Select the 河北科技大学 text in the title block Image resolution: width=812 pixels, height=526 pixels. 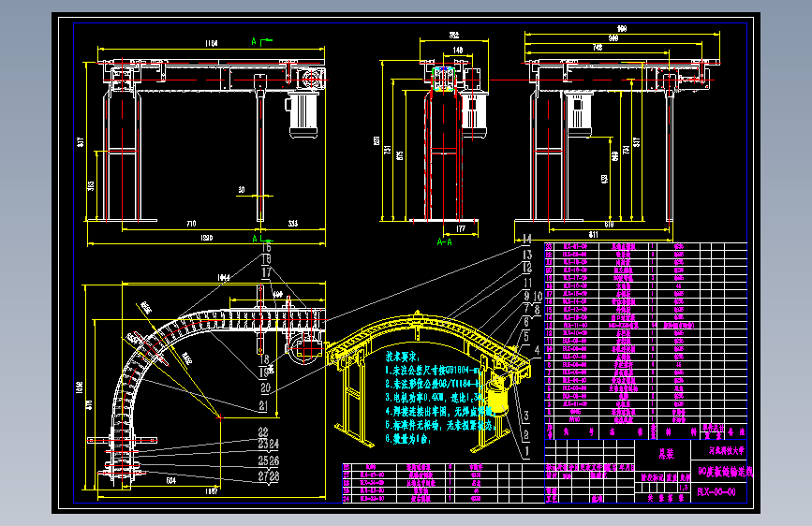click(727, 451)
